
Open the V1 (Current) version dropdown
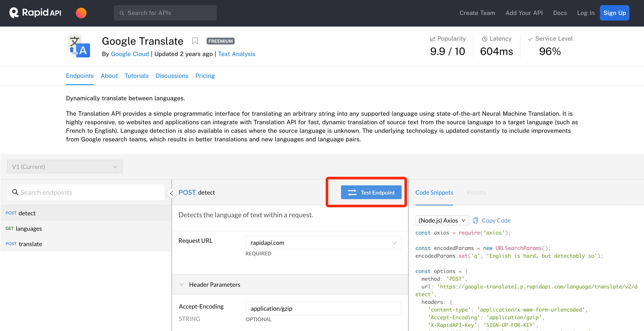[64, 167]
